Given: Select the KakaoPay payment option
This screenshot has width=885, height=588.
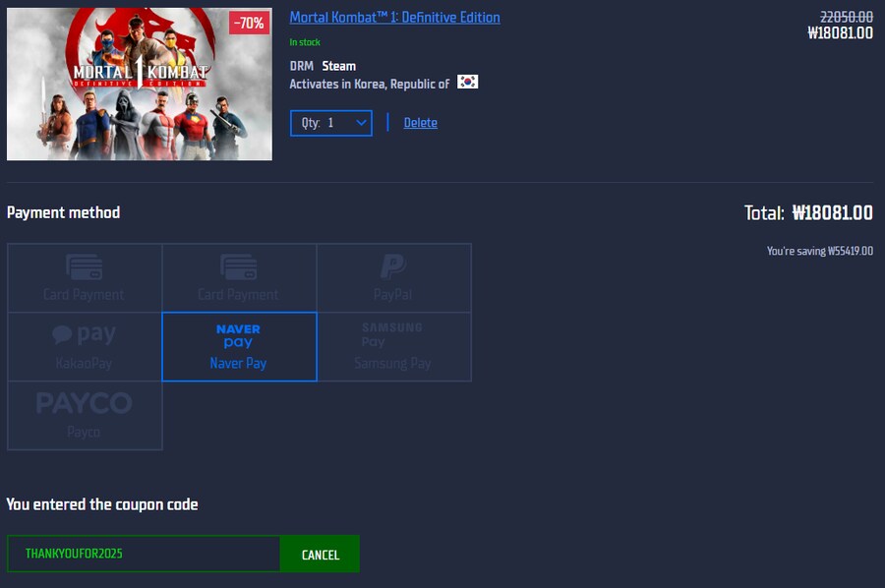Looking at the screenshot, I should pyautogui.click(x=85, y=346).
